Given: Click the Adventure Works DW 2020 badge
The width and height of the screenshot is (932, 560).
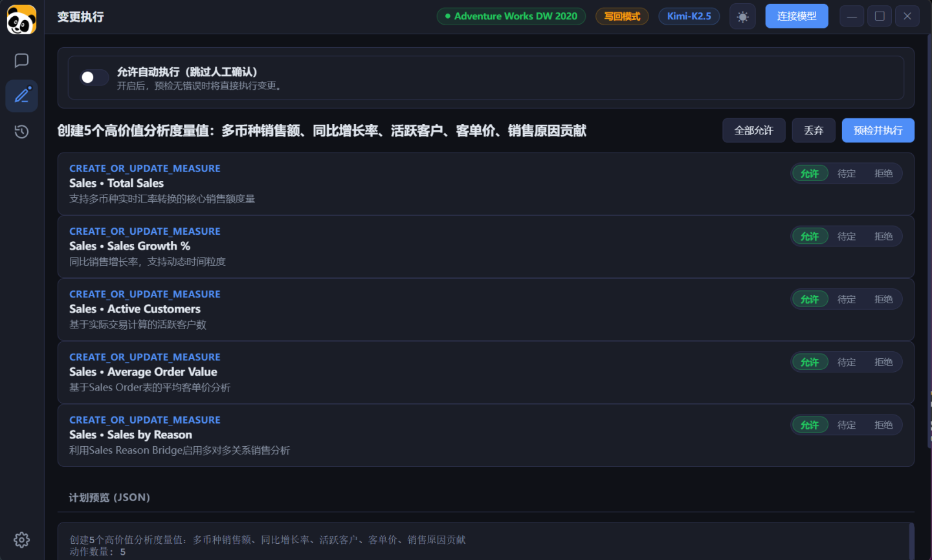Looking at the screenshot, I should point(511,16).
